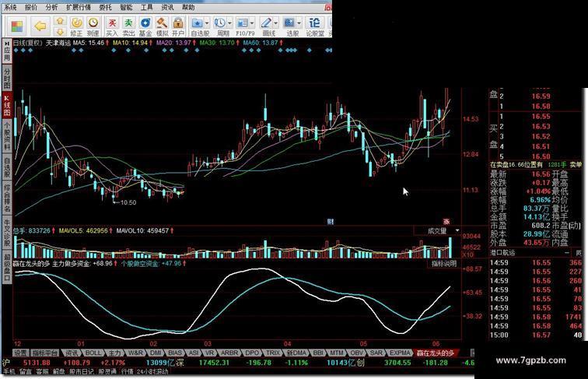Go back with the yellow left arrow
Viewport: 588px width, 379px height.
40,26
